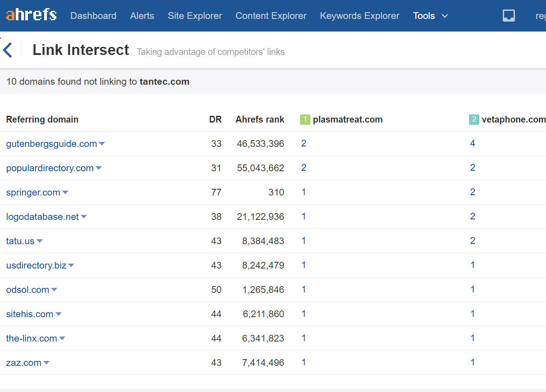Select the Ahrefs rank 7,414,496 for zaz.com
The height and width of the screenshot is (392, 546).
pyautogui.click(x=264, y=363)
